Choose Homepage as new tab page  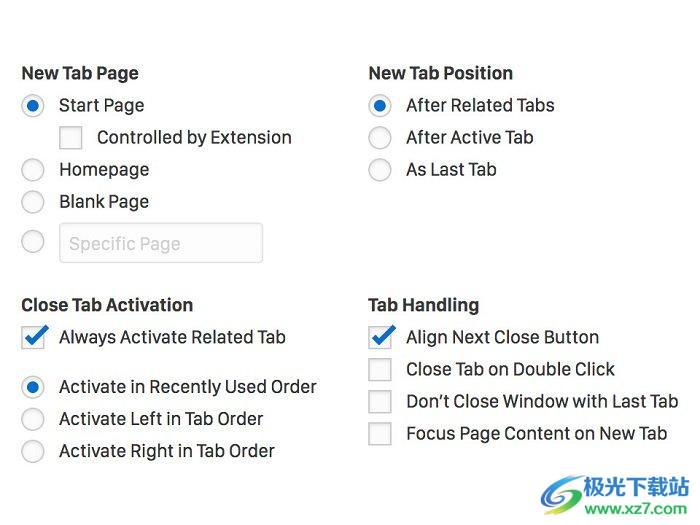[x=33, y=170]
